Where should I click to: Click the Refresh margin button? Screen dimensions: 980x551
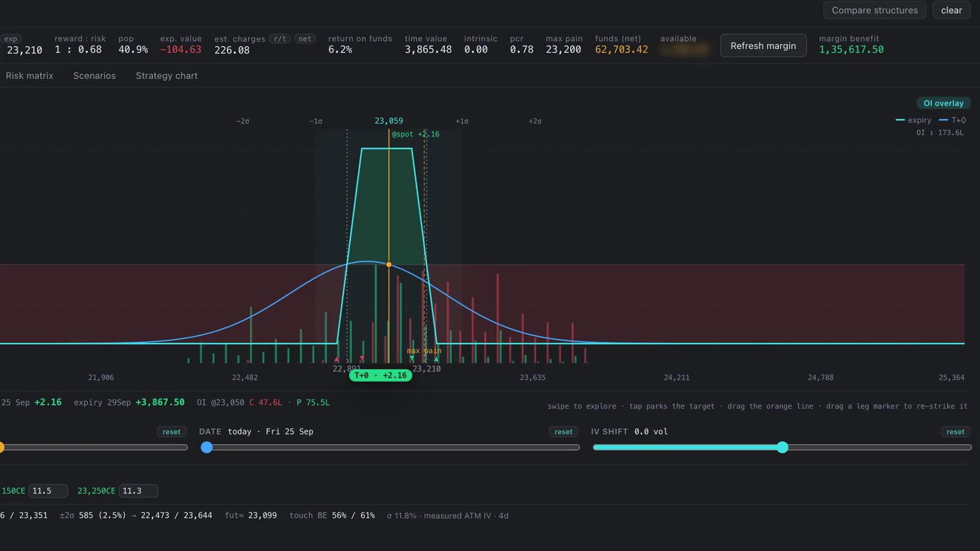tap(763, 46)
